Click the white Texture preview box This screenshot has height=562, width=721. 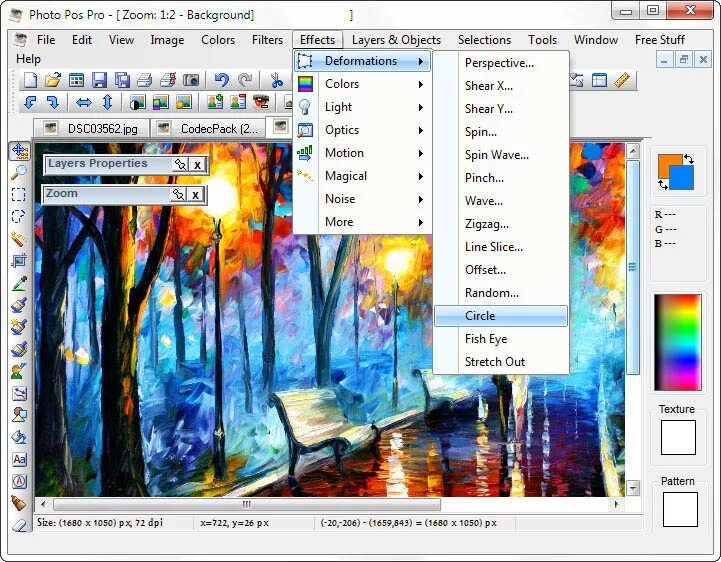tap(678, 437)
